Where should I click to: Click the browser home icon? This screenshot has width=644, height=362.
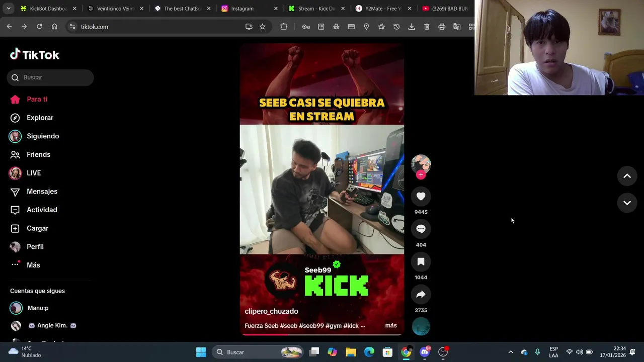tap(54, 27)
